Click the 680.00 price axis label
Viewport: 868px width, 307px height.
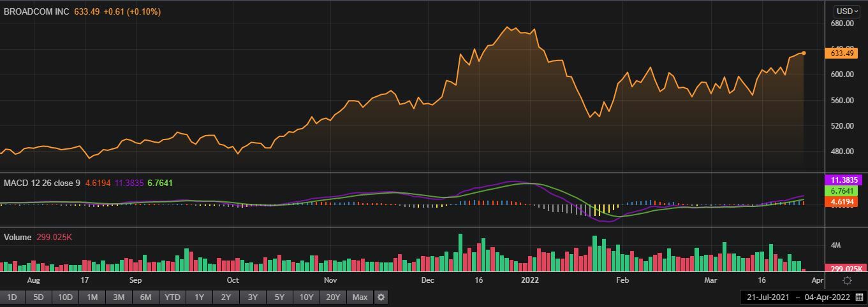click(x=842, y=24)
